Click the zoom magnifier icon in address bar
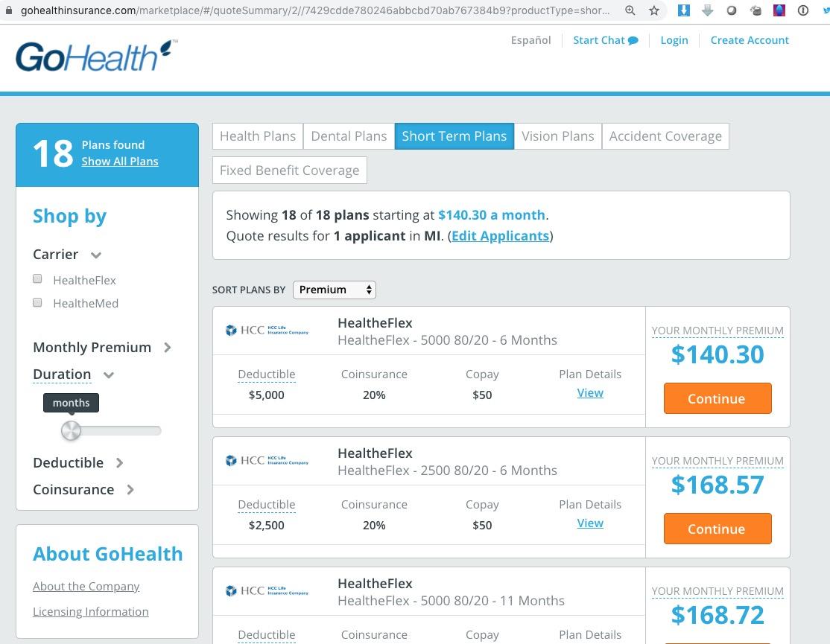 [630, 10]
